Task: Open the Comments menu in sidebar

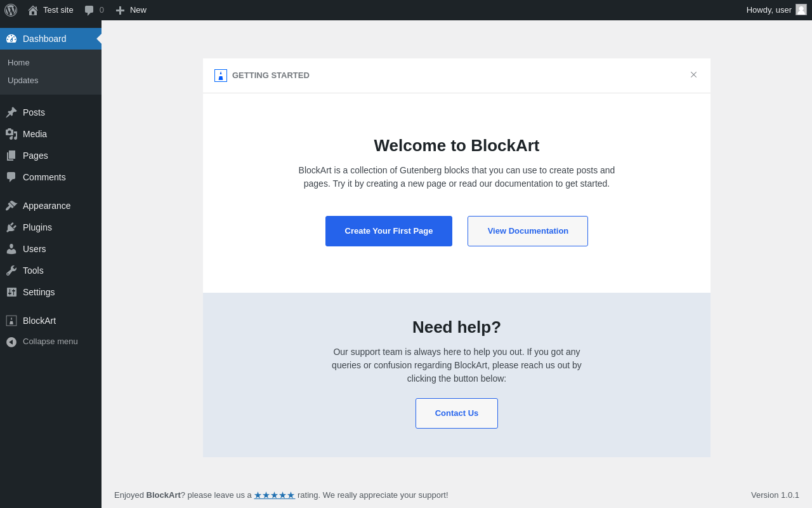Action: (51, 177)
